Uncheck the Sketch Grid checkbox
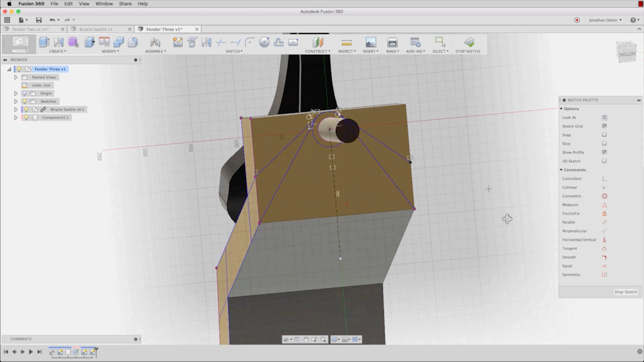Screen dimensions: 644x362 point(604,126)
